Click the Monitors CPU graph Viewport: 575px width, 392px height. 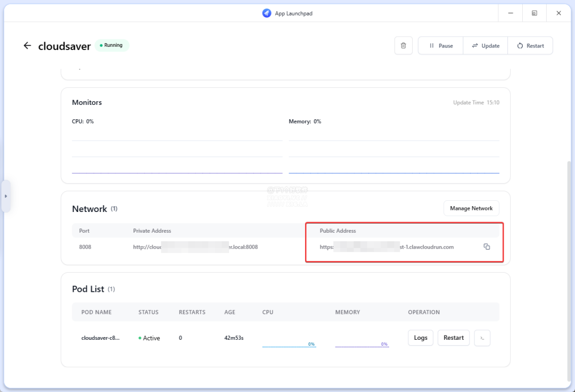click(x=177, y=154)
